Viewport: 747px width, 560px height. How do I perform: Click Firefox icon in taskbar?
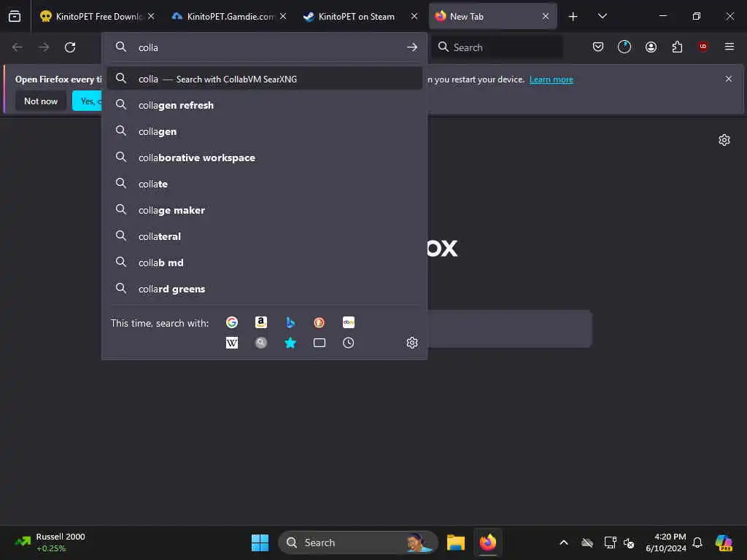coord(488,542)
